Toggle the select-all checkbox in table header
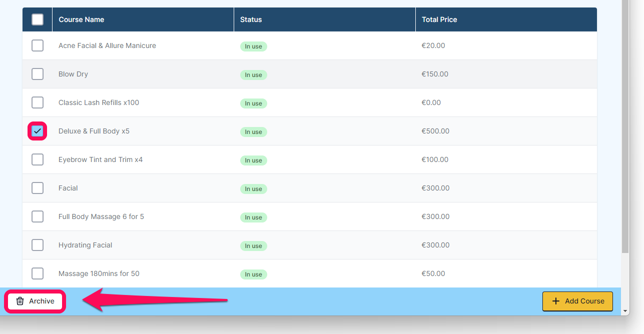The image size is (644, 334). coord(38,19)
